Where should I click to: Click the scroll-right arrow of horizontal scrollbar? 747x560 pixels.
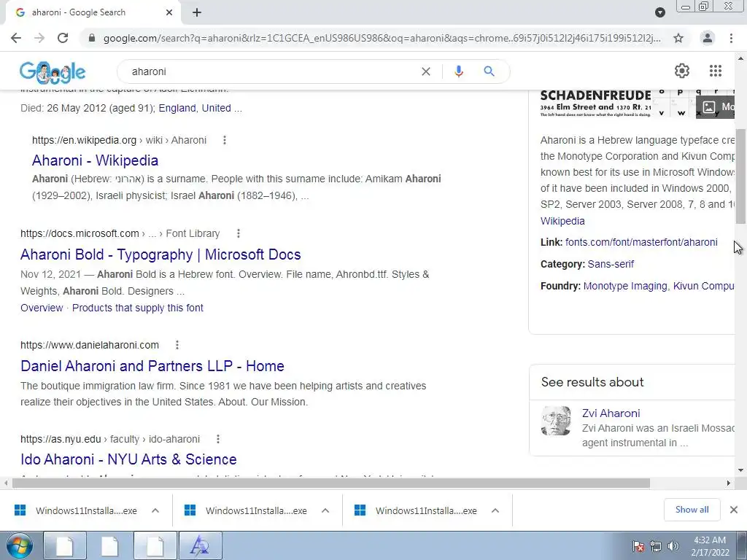click(x=729, y=483)
